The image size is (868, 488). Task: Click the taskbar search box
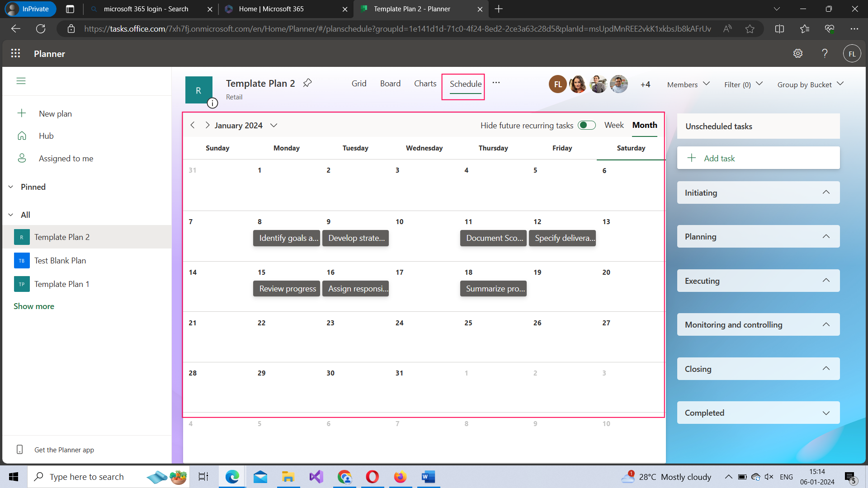coord(108,477)
